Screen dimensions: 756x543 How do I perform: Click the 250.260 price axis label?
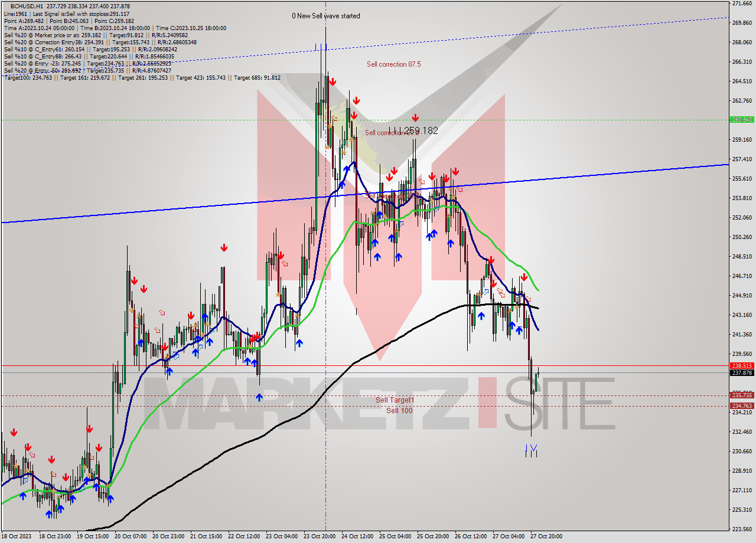(x=741, y=237)
